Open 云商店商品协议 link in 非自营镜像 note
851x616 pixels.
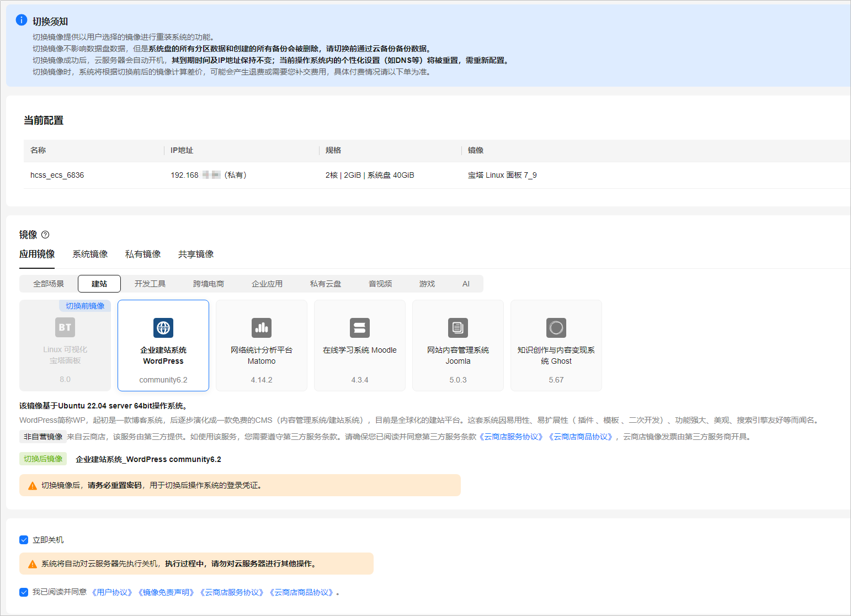coord(581,437)
